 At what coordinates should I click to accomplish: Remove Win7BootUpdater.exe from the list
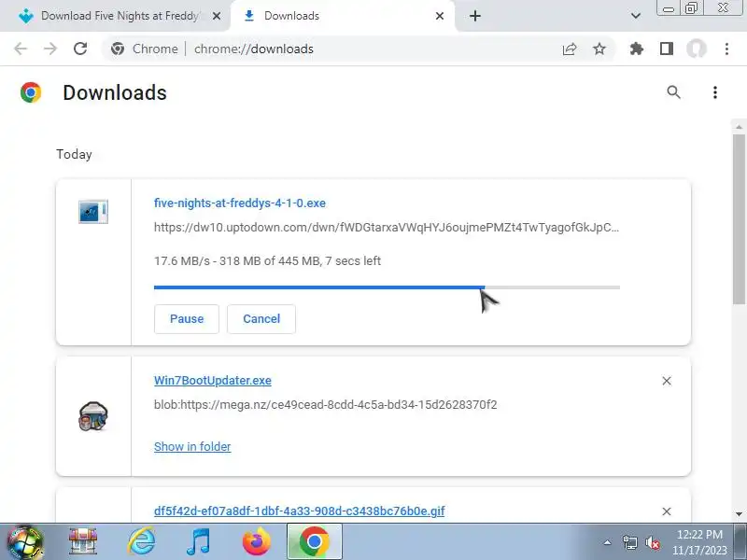[x=667, y=381]
